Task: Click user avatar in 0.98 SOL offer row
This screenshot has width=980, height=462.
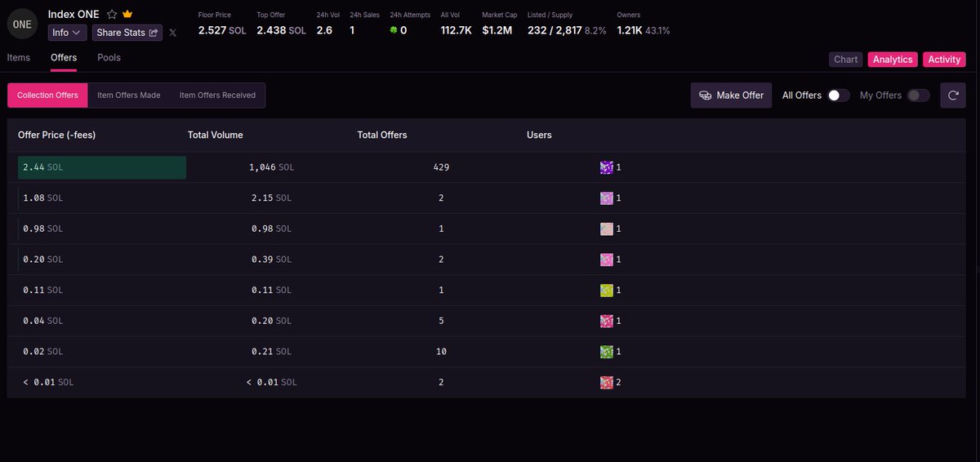Action: pyautogui.click(x=607, y=229)
